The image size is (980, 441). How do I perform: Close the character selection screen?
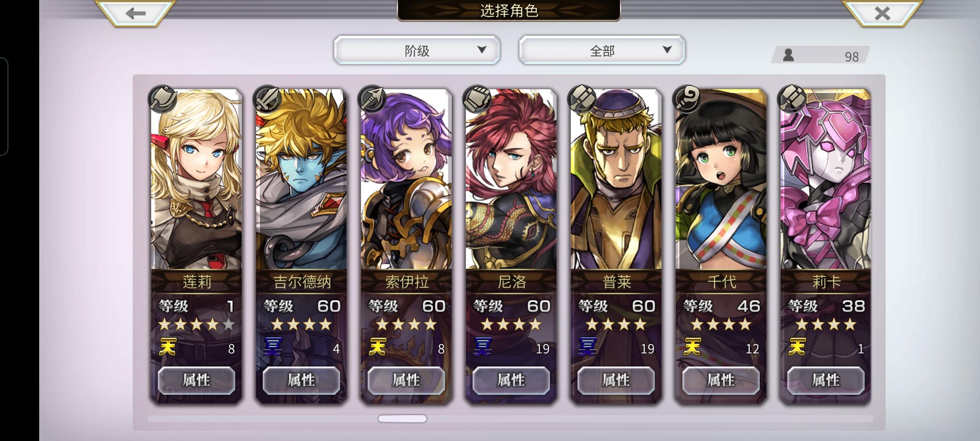tap(882, 13)
